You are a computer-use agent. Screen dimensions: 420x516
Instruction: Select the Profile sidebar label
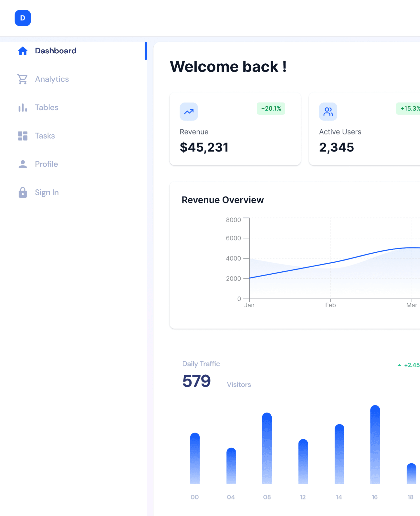(46, 164)
